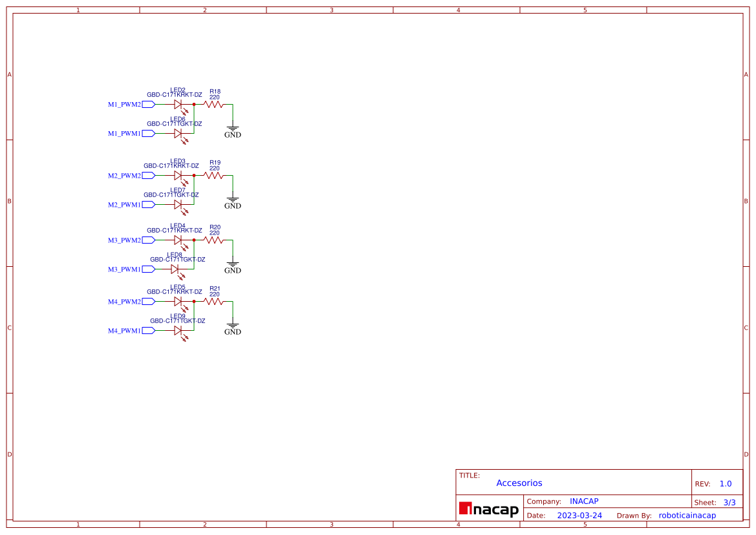The height and width of the screenshot is (535, 756).
Task: Click the Accesorios title text
Action: [x=519, y=483]
